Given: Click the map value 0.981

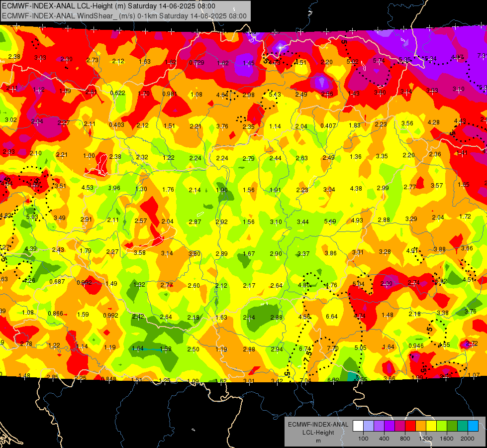Looking at the screenshot, I should tap(170, 94).
